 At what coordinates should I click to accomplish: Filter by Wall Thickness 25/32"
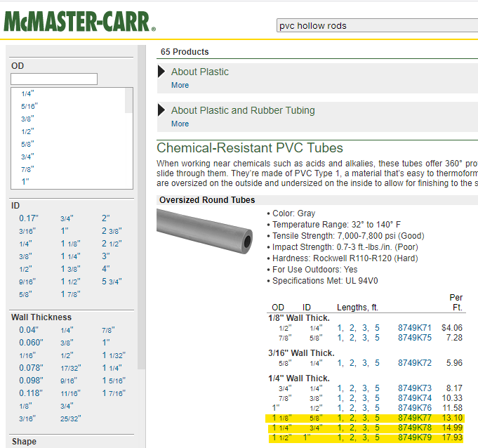coord(71,419)
